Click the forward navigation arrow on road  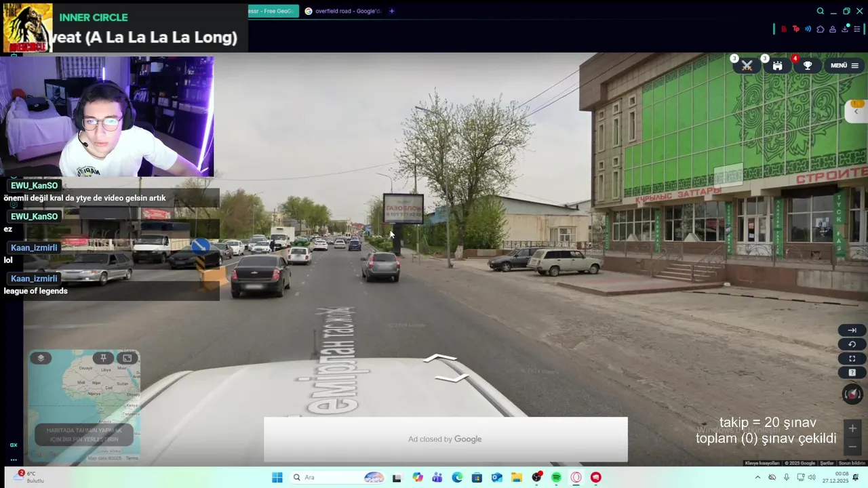[x=440, y=358]
